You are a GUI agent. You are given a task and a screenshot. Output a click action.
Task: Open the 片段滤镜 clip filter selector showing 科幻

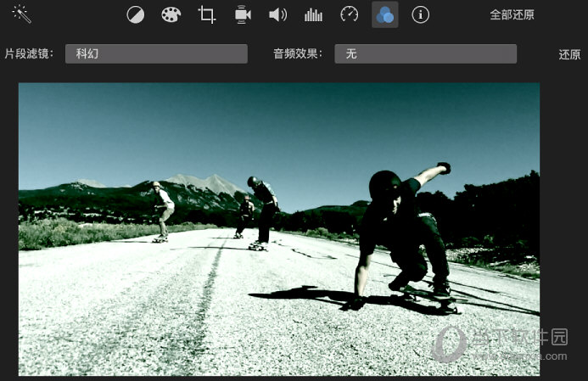[156, 54]
